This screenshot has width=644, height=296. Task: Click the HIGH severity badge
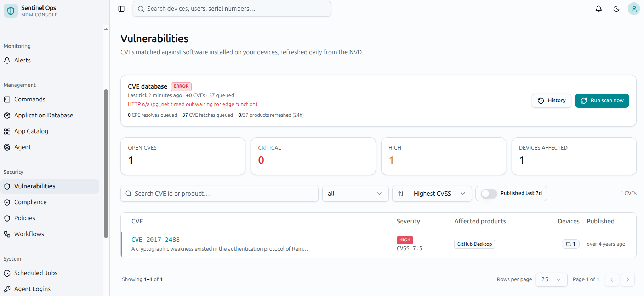pos(405,240)
